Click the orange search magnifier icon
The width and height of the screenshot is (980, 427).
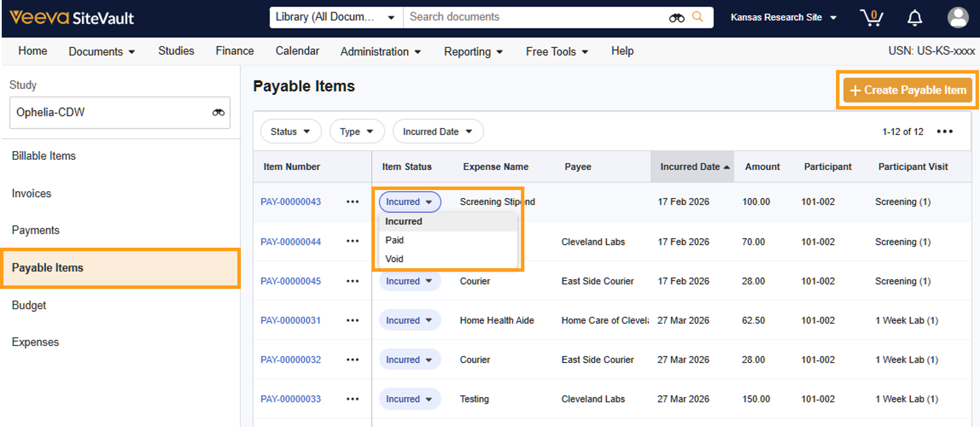[697, 17]
